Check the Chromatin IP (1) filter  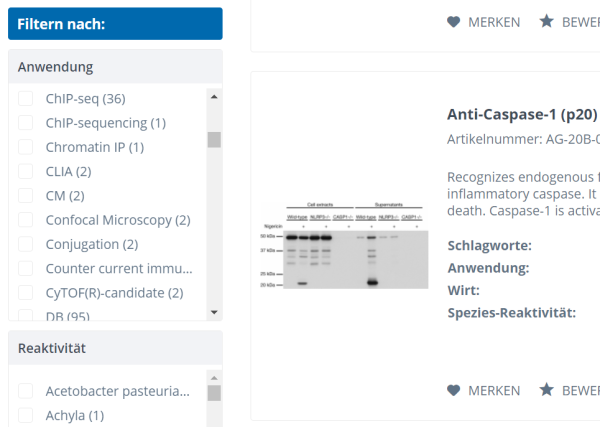[x=26, y=147]
